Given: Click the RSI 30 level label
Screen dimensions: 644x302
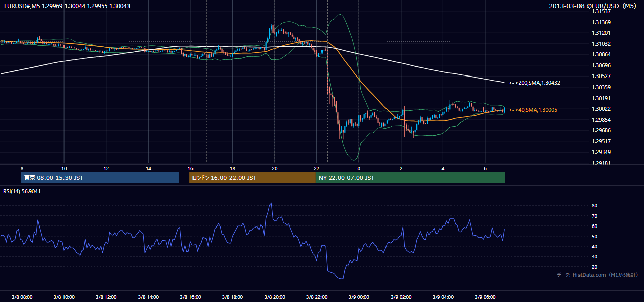Looking at the screenshot, I should (x=594, y=256).
